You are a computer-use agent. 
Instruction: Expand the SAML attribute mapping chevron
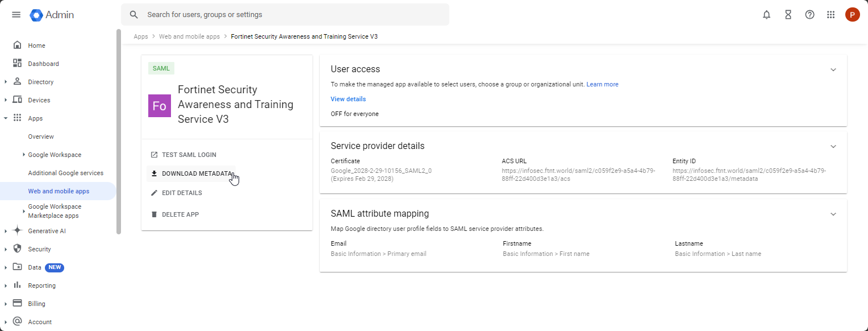tap(833, 214)
